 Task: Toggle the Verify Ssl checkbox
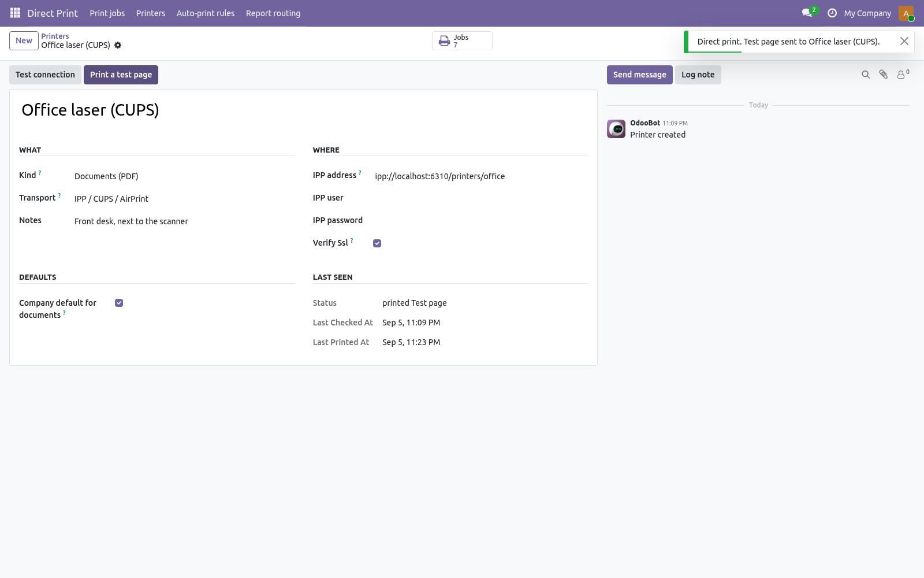tap(377, 243)
